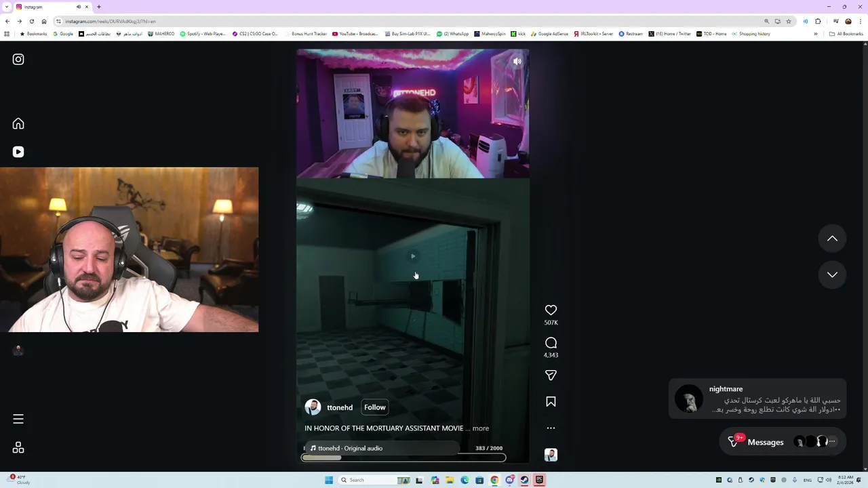Open Chrome apps grid in bookmarks bar
The height and width of the screenshot is (488, 868).
pos(7,34)
